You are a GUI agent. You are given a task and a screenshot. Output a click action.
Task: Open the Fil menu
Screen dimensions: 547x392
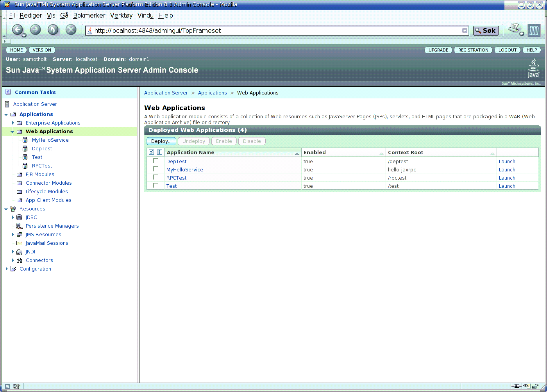click(x=12, y=15)
